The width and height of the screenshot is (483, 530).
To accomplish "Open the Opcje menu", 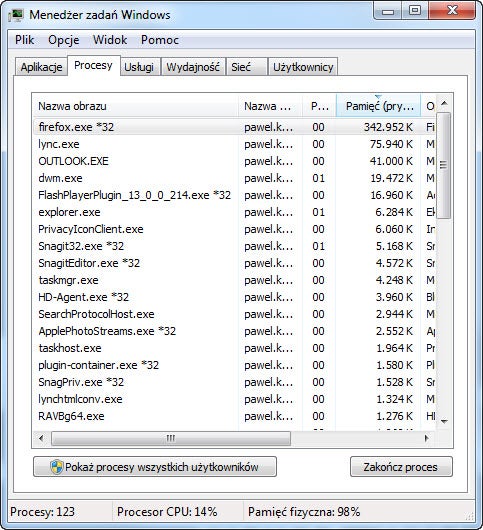I will pos(64,40).
